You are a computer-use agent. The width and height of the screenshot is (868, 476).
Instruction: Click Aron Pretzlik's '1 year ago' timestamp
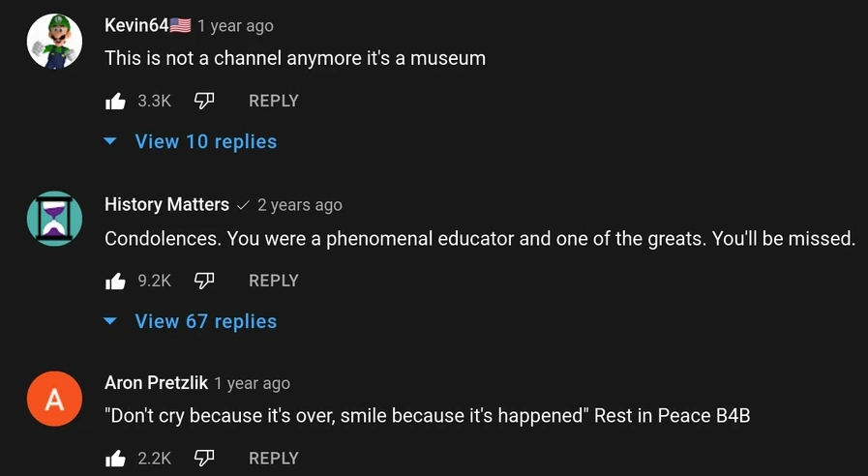coord(252,384)
